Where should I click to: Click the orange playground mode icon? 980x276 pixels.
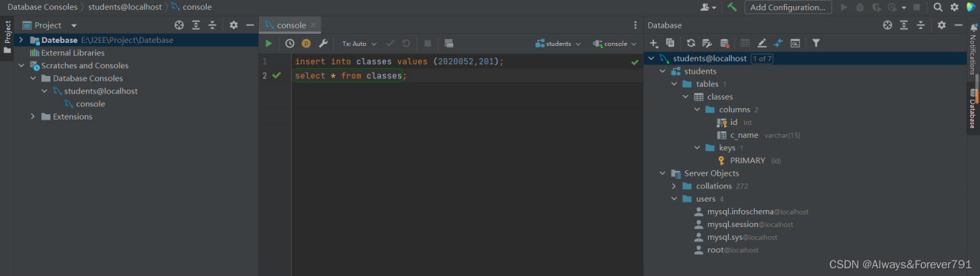(x=306, y=44)
